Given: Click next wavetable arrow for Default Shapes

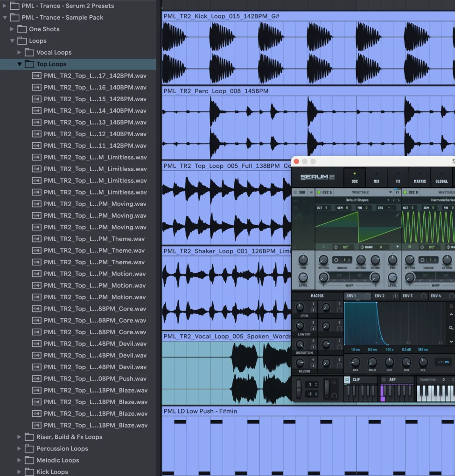Looking at the screenshot, I should pos(398,200).
